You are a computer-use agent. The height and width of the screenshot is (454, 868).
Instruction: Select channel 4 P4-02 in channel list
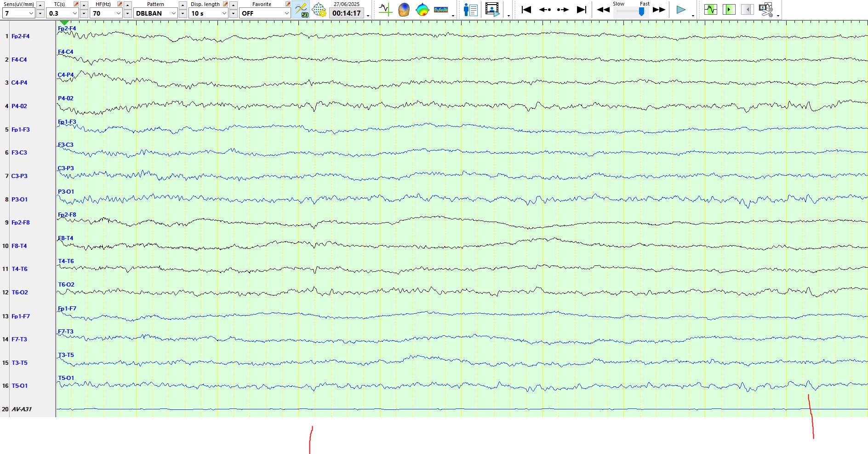tap(19, 106)
